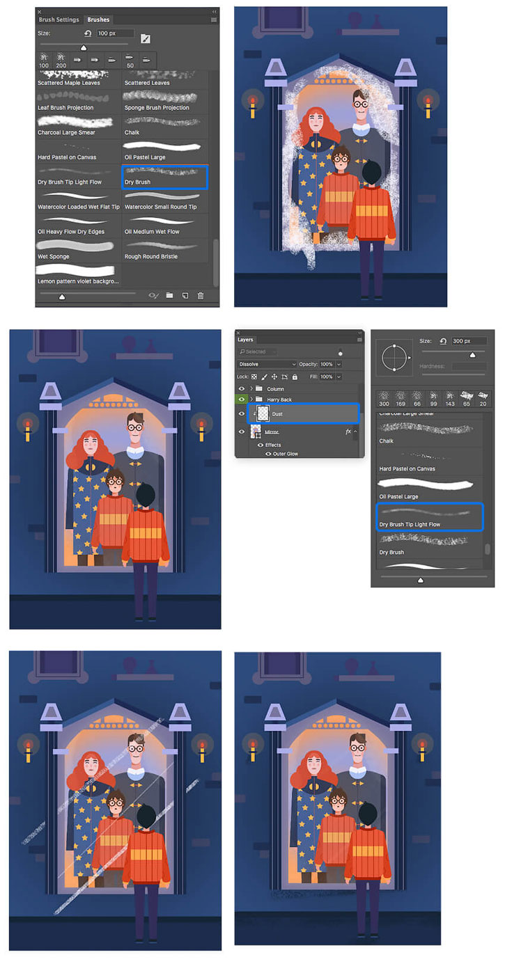Lock transparent pixels checkerboard icon

[x=254, y=377]
